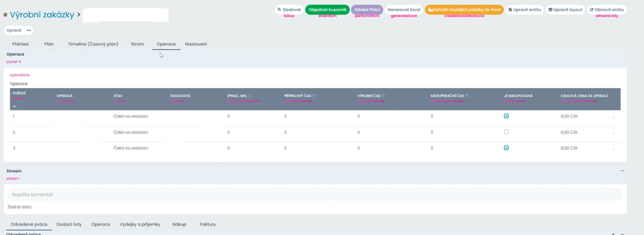Open the Faktury tab

click(208, 224)
